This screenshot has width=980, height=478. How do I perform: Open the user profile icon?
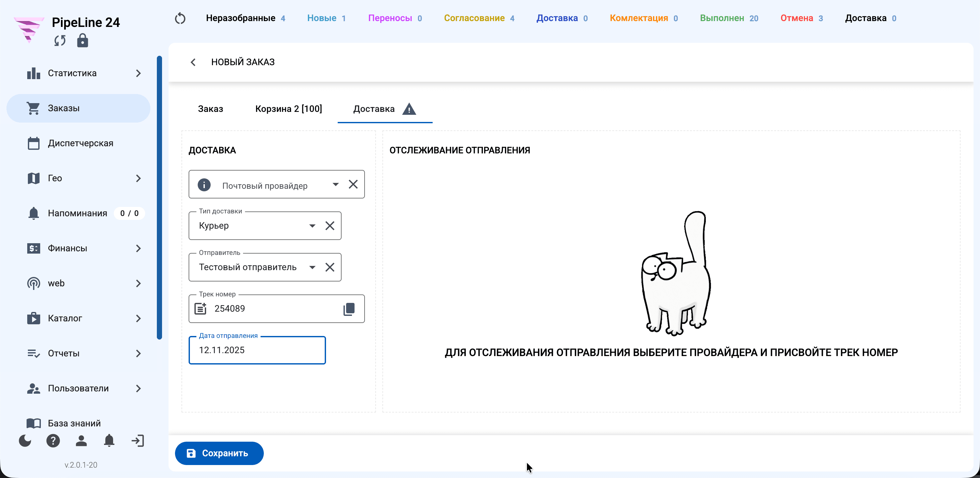tap(81, 441)
